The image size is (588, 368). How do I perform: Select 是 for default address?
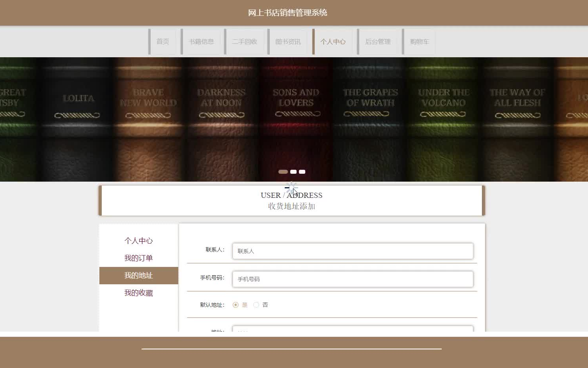point(236,305)
